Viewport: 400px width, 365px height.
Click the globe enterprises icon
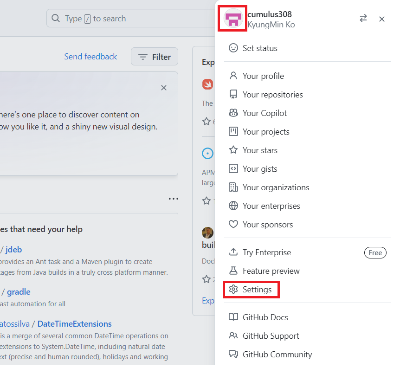[233, 206]
